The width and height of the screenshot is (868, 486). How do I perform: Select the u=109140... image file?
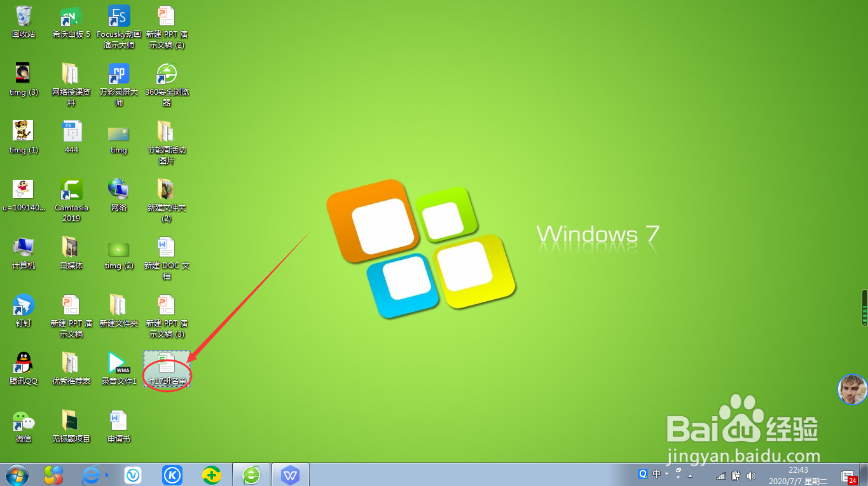coord(24,195)
